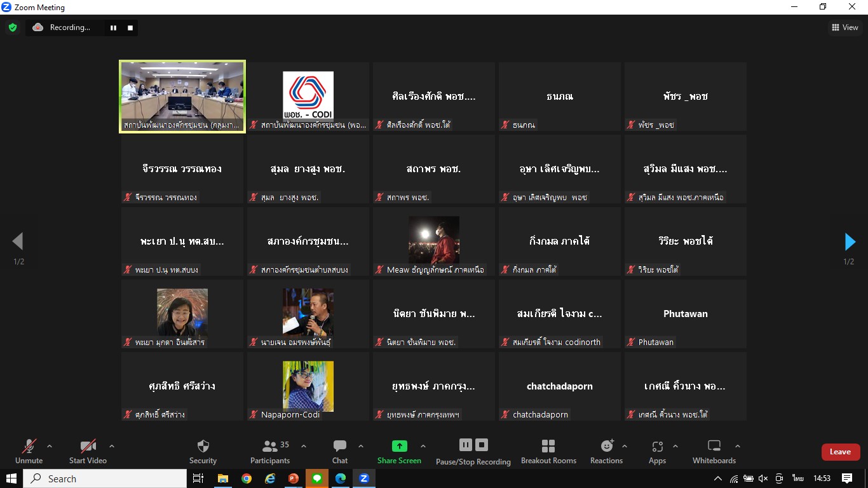Open the Security shield options
This screenshot has height=488, width=868.
203,451
